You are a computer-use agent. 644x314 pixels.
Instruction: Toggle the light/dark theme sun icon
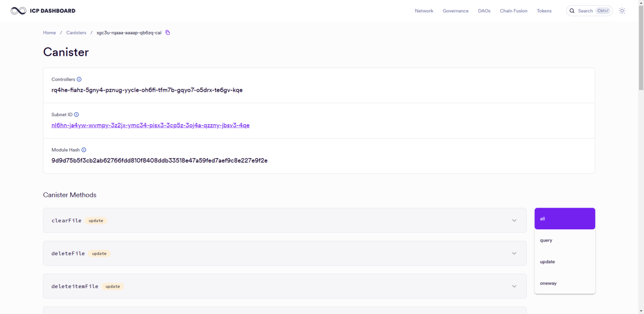622,11
